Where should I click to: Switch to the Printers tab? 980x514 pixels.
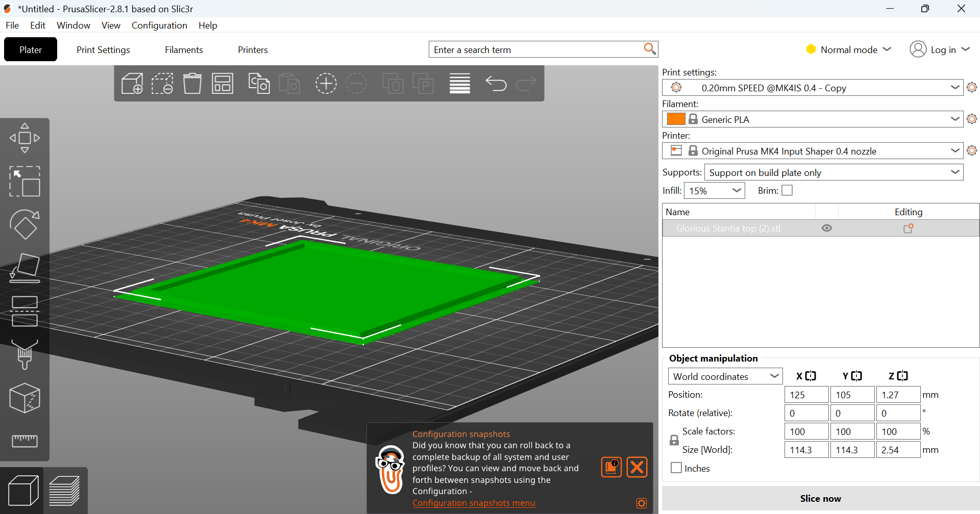pyautogui.click(x=253, y=49)
